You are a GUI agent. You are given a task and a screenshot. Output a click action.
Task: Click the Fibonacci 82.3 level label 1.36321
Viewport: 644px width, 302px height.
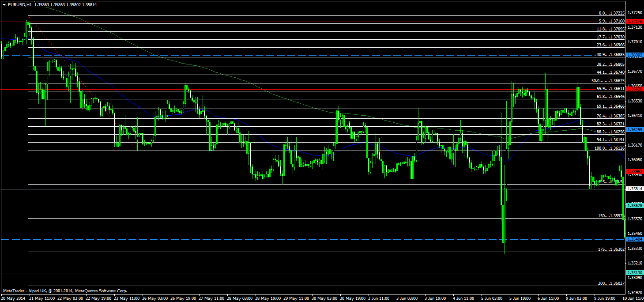tap(610, 124)
